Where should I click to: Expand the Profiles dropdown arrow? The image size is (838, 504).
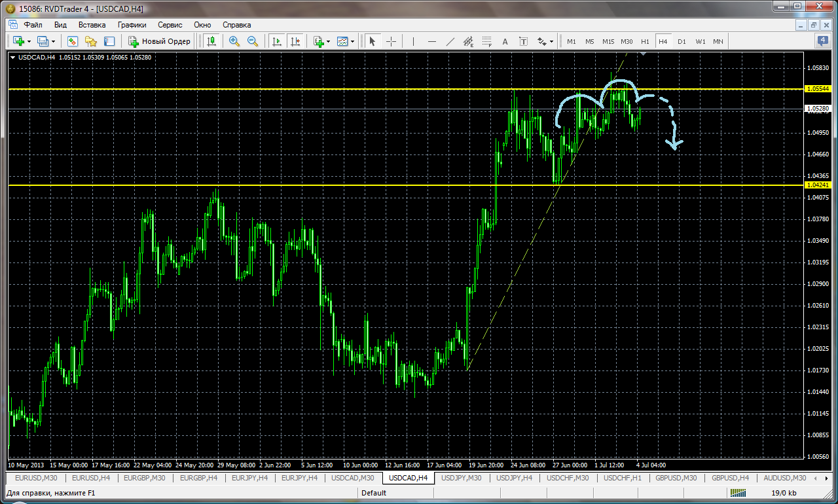tap(54, 41)
